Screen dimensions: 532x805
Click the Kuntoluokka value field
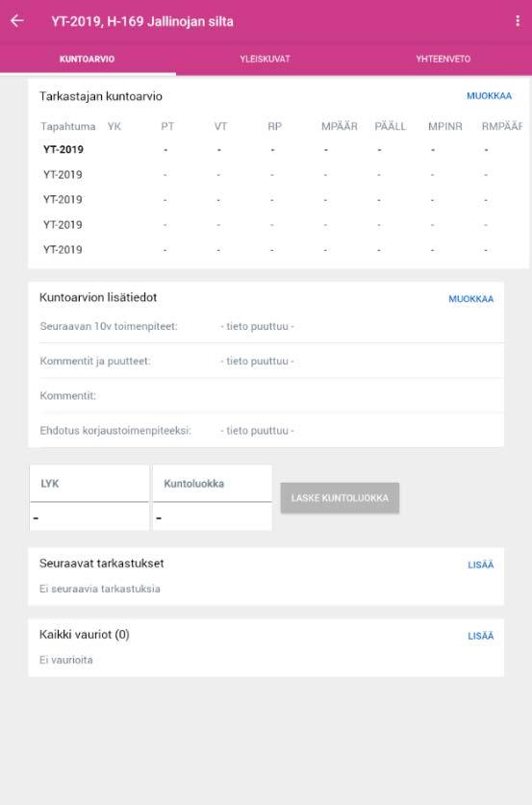[x=212, y=517]
